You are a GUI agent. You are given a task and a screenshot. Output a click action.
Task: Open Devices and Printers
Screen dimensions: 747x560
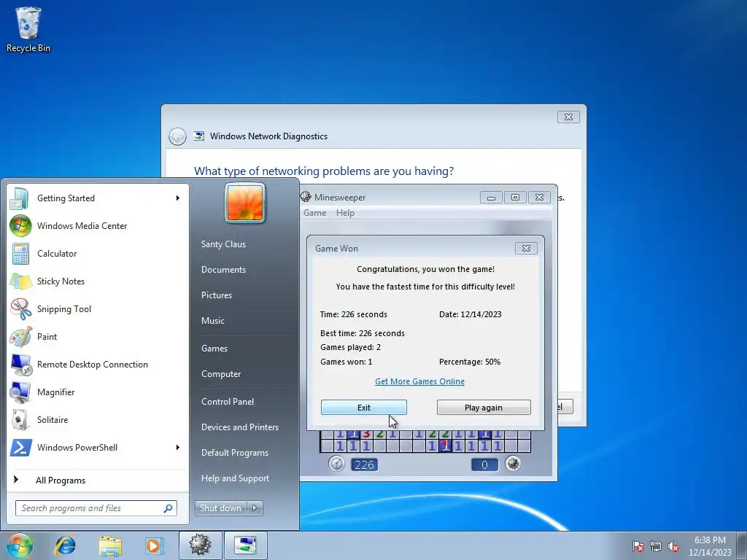point(240,427)
